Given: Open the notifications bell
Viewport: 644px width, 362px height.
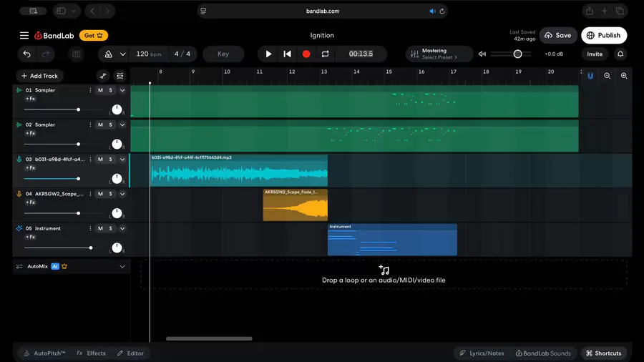Looking at the screenshot, I should tap(620, 54).
